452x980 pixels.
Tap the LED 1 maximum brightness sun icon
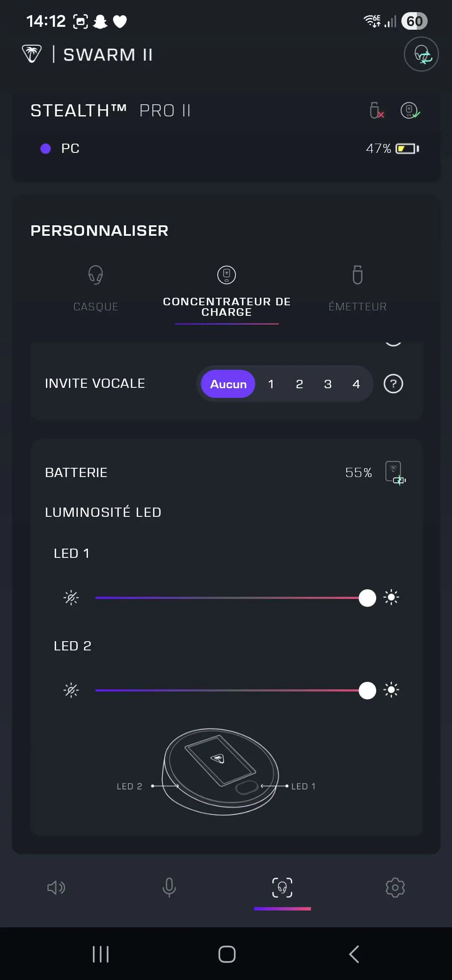click(391, 598)
